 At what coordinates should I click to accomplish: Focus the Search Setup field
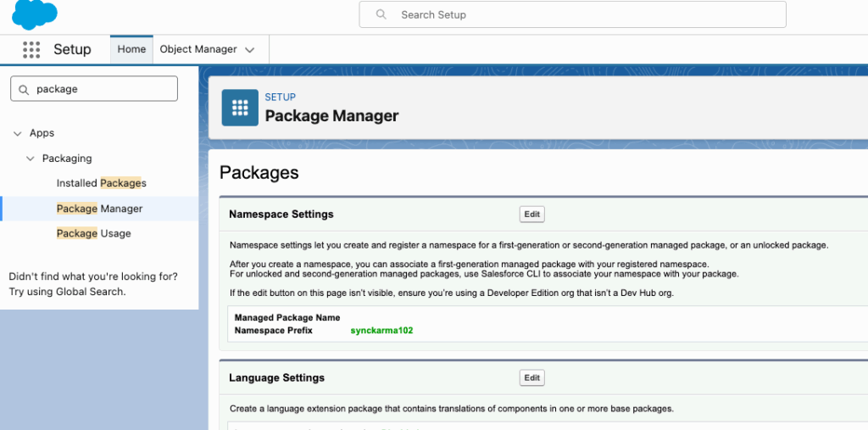point(572,14)
